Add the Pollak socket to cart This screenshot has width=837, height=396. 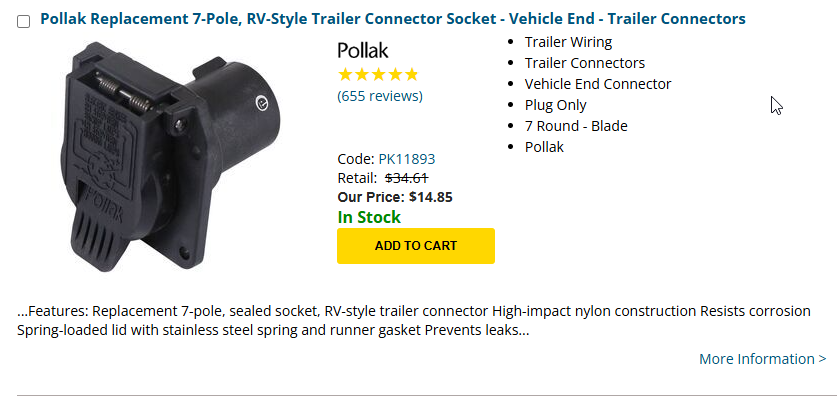tap(416, 246)
